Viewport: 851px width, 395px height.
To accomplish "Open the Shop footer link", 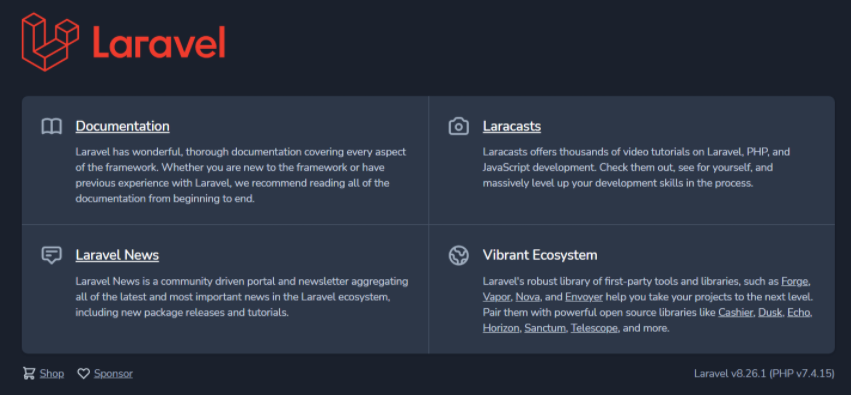I will 52,374.
